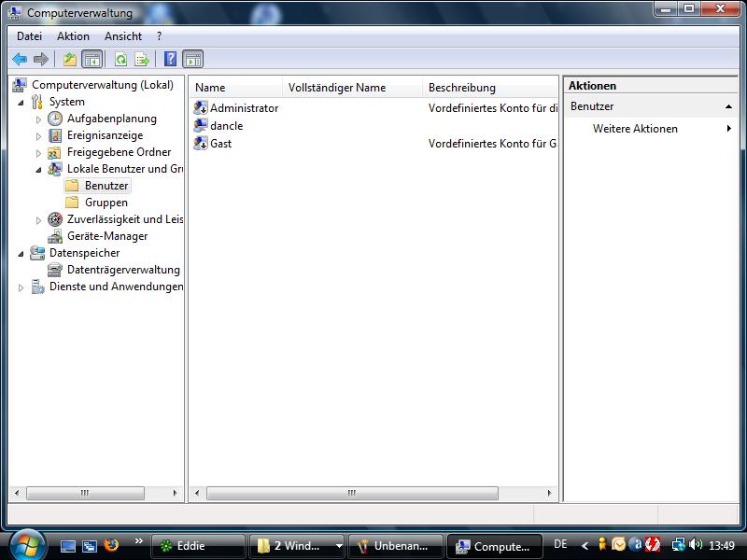Open the Weitere Aktionen submenu

(635, 129)
